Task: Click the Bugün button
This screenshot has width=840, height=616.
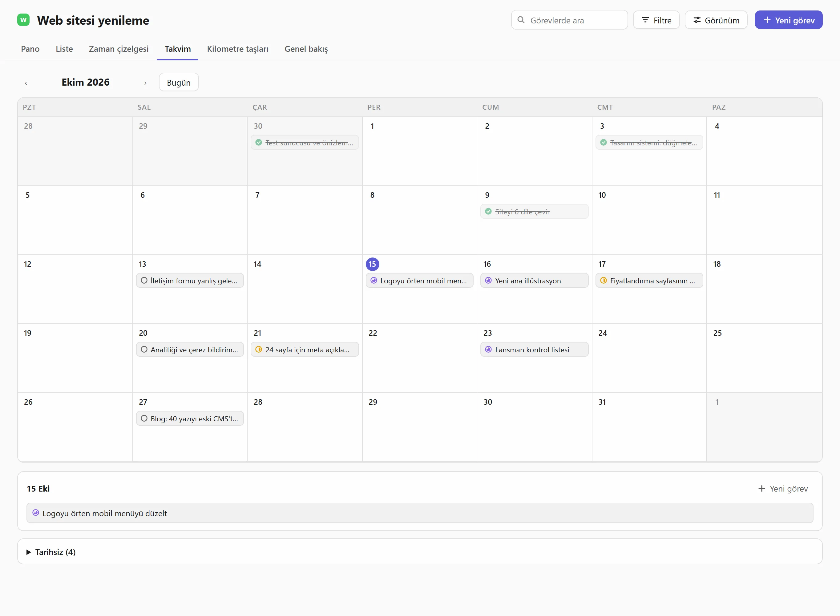Action: pyautogui.click(x=179, y=83)
